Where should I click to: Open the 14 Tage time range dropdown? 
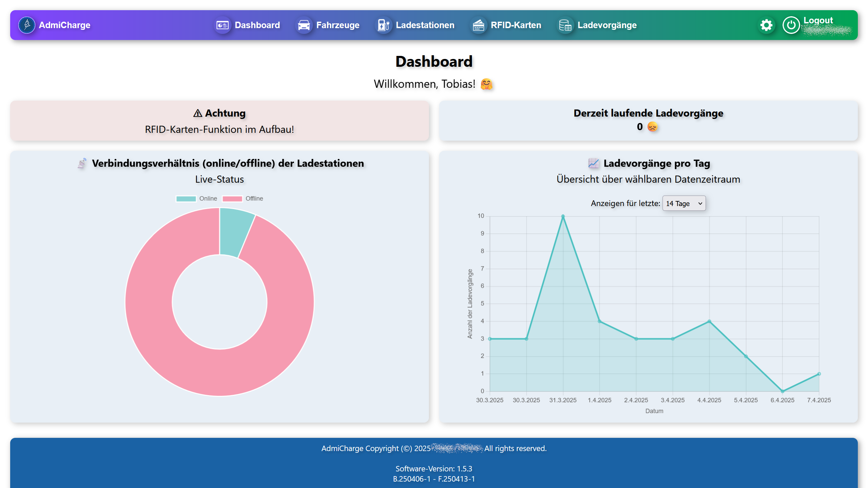tap(684, 203)
